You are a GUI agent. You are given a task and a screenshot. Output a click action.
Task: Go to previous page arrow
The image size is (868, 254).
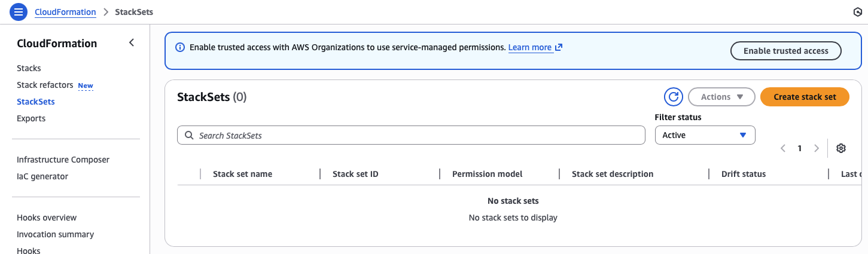783,148
